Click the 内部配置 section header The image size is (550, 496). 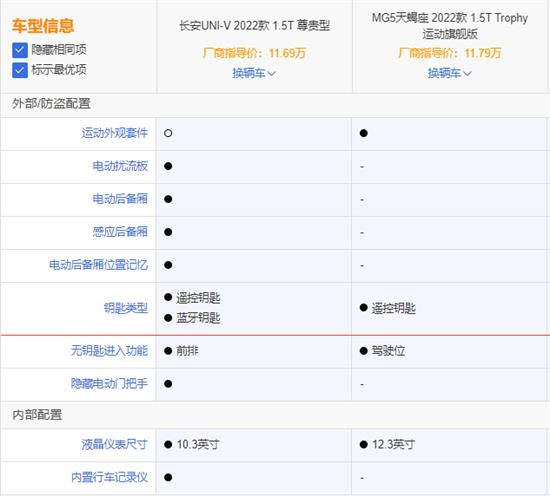pos(37,415)
